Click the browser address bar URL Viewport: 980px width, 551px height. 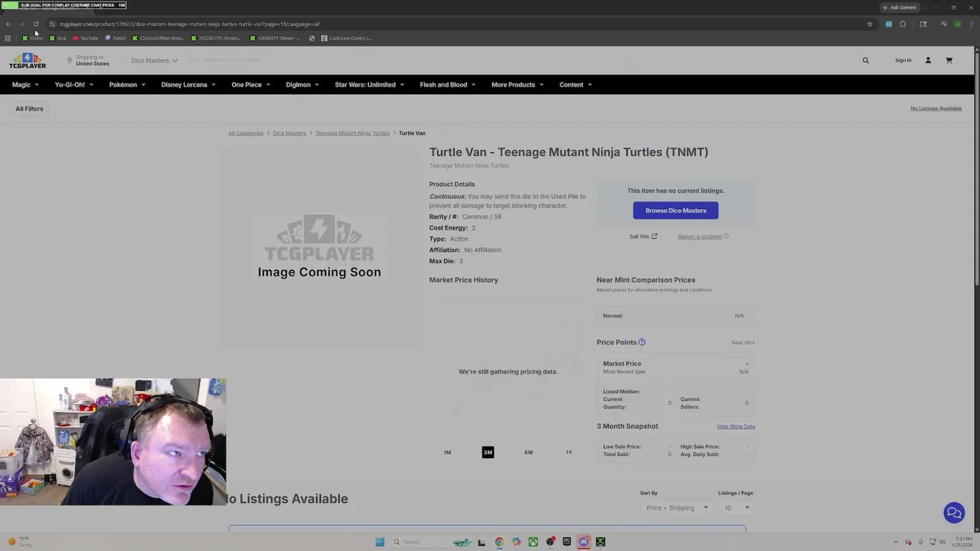tap(190, 24)
